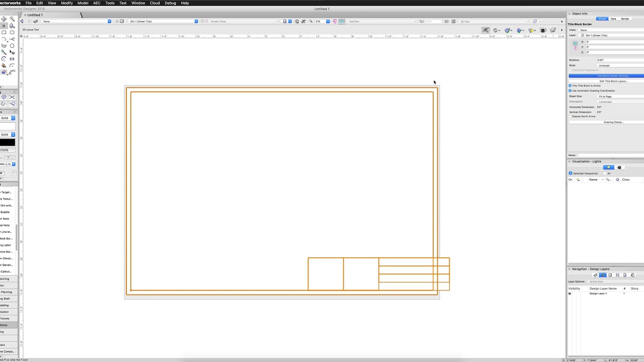Open the Top/Plan view dropdown
The height and width of the screenshot is (362, 644).
click(382, 21)
